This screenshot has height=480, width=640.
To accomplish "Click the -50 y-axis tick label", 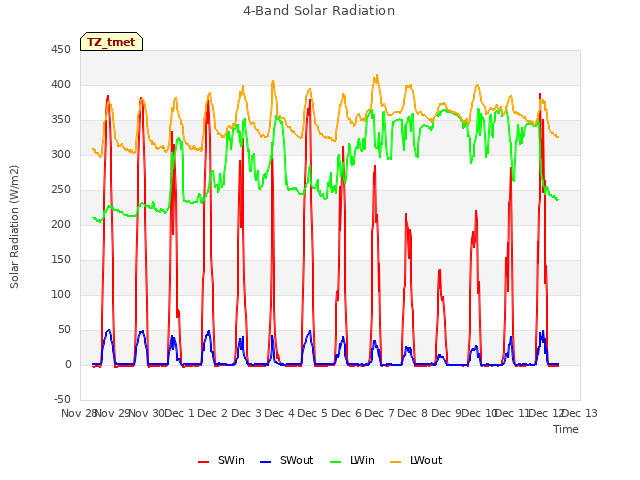I will point(62,400).
